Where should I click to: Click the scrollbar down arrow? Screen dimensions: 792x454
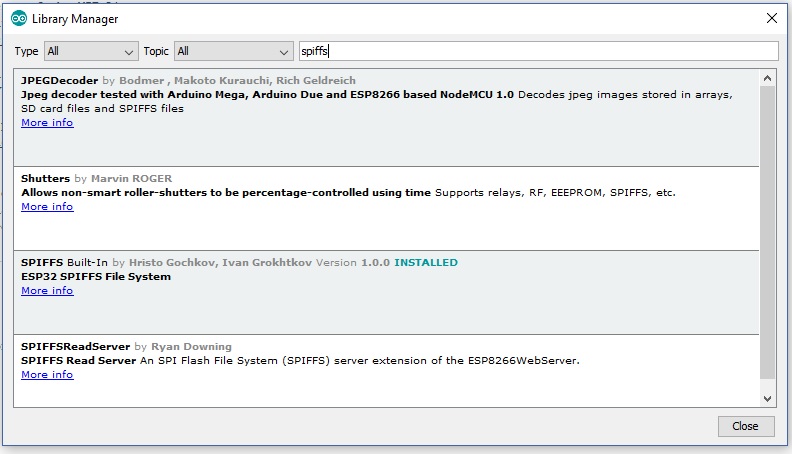[767, 398]
